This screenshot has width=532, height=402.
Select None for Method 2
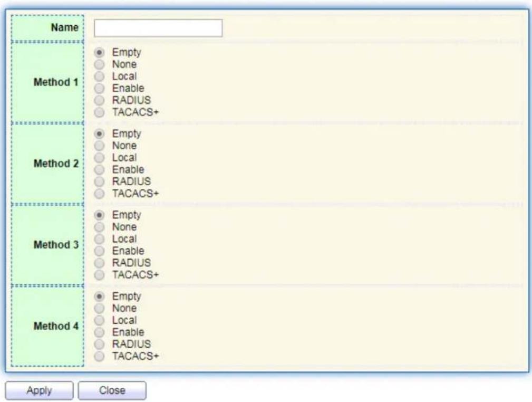point(99,146)
